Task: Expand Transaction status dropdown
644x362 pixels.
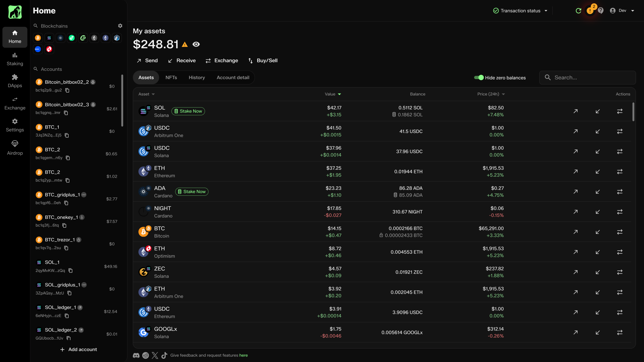Action: coord(520,11)
